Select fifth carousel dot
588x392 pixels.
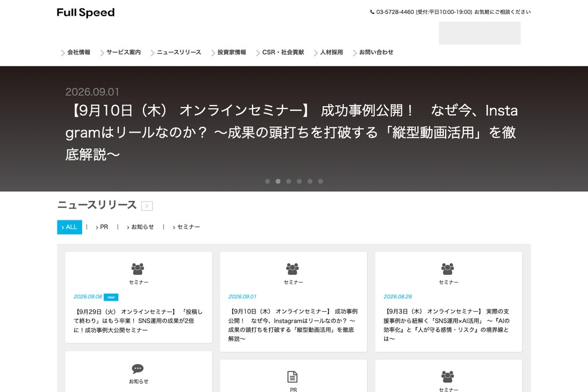point(310,181)
